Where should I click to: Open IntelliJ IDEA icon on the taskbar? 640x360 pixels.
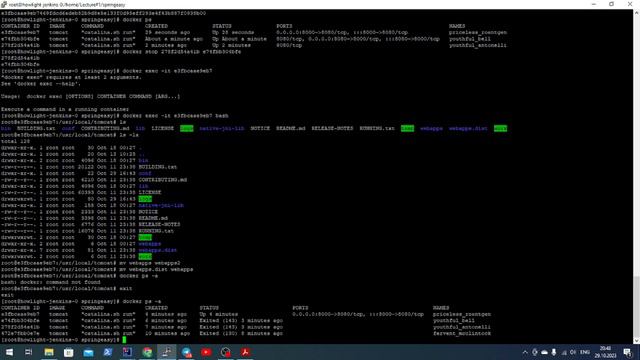click(127, 352)
